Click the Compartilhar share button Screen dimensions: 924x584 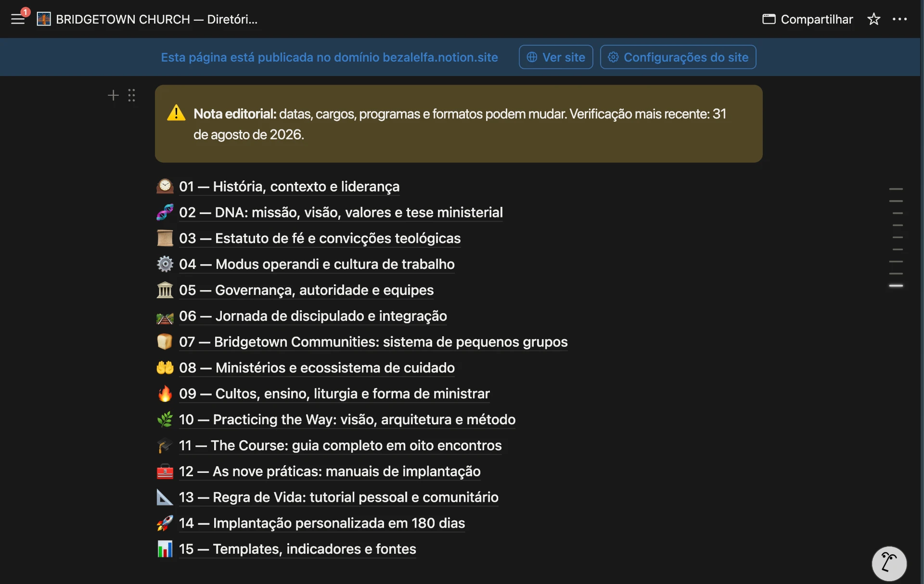tap(808, 19)
